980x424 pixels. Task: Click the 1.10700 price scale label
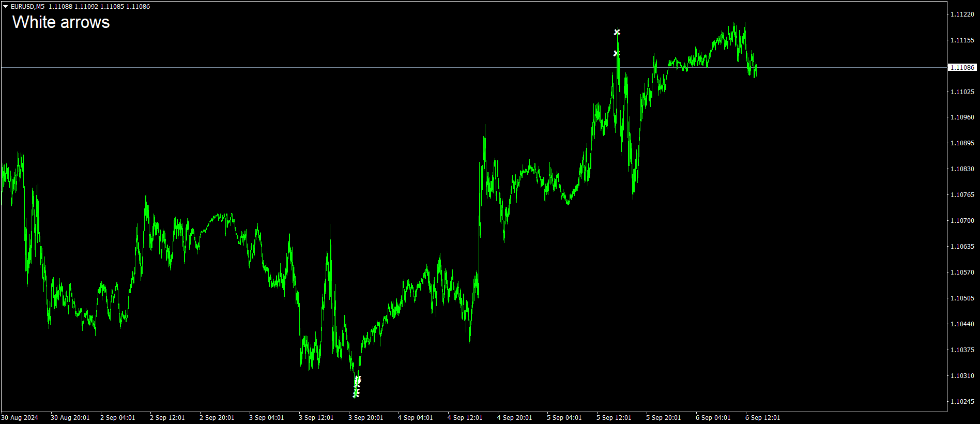pos(962,221)
